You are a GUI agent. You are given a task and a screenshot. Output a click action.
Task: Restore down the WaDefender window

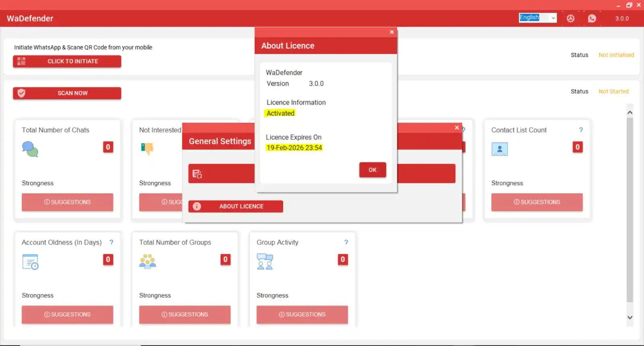pos(629,5)
